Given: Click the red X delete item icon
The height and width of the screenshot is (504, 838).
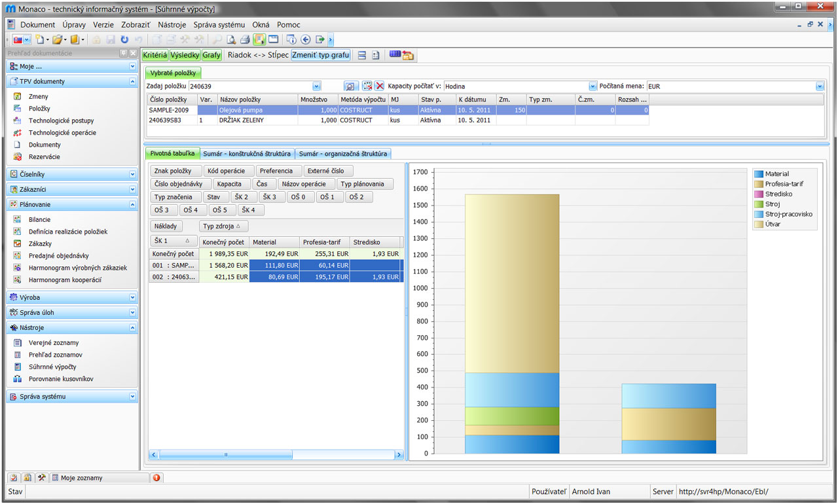Looking at the screenshot, I should click(379, 86).
